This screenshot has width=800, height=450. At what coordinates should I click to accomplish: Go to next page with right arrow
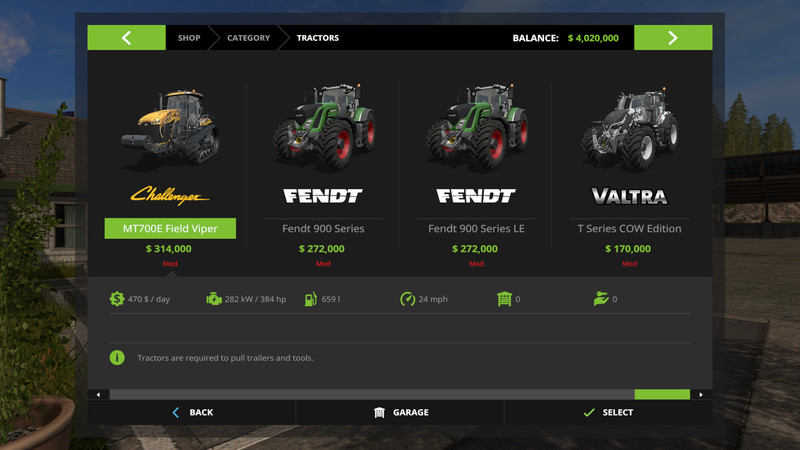[x=673, y=38]
